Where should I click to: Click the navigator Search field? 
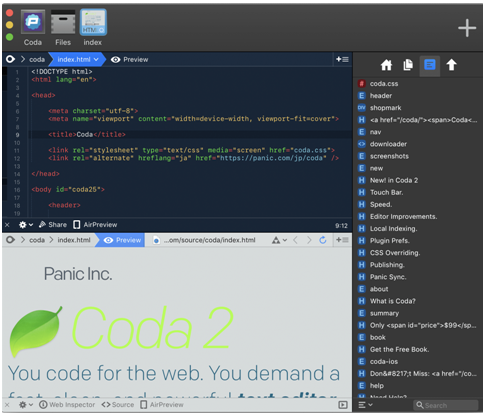pos(446,405)
